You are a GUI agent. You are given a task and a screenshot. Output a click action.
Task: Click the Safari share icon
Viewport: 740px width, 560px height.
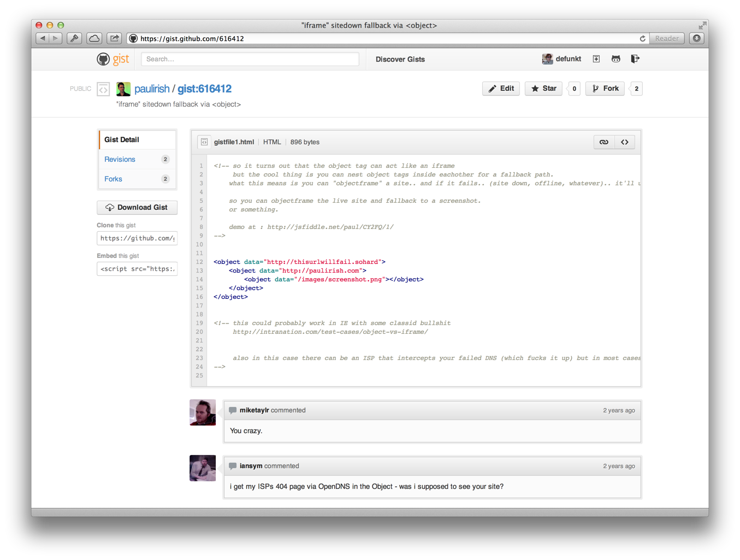(114, 38)
